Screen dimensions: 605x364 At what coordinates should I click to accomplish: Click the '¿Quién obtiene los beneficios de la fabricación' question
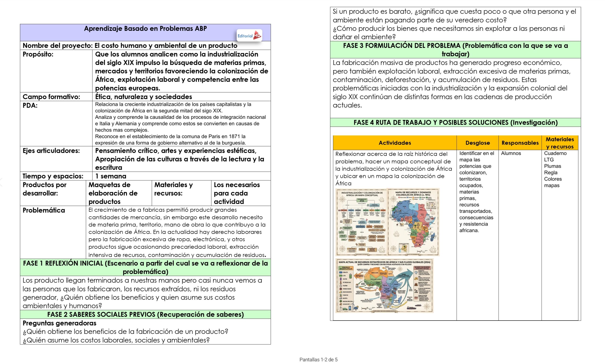point(125,331)
